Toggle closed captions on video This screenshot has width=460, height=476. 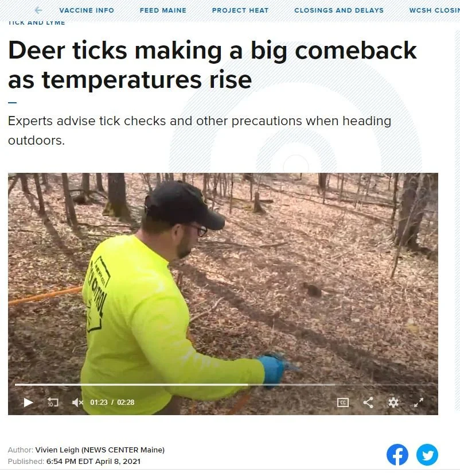tap(343, 403)
